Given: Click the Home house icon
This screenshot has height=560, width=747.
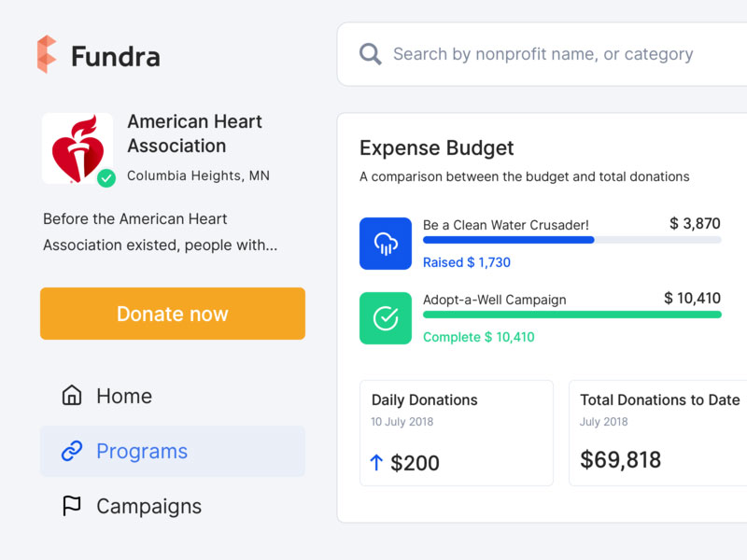Looking at the screenshot, I should [72, 395].
